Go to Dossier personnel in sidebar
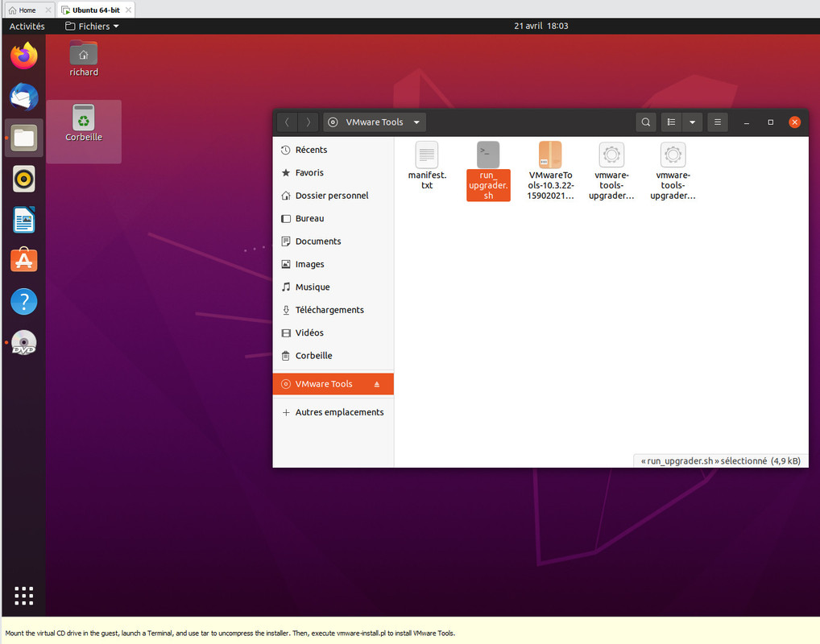The image size is (820, 644). point(333,196)
